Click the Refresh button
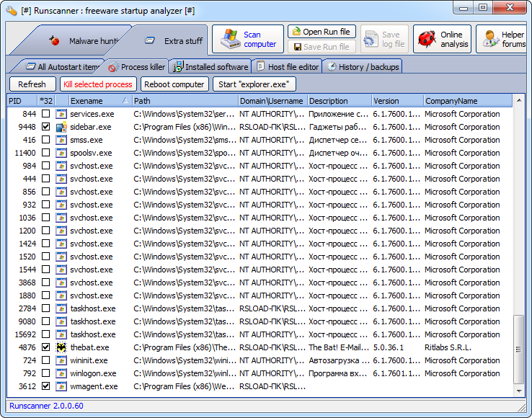 pos(32,84)
